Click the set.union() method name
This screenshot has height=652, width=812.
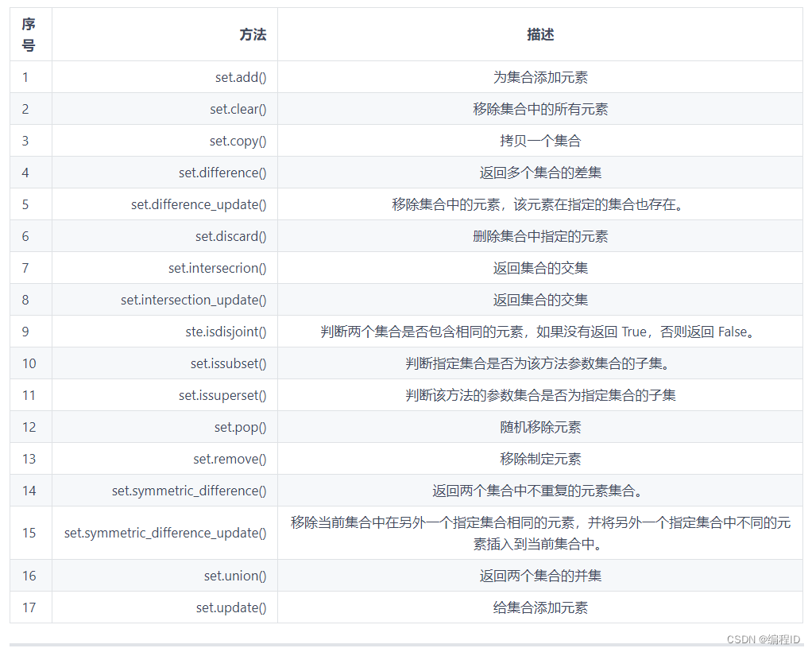[235, 575]
